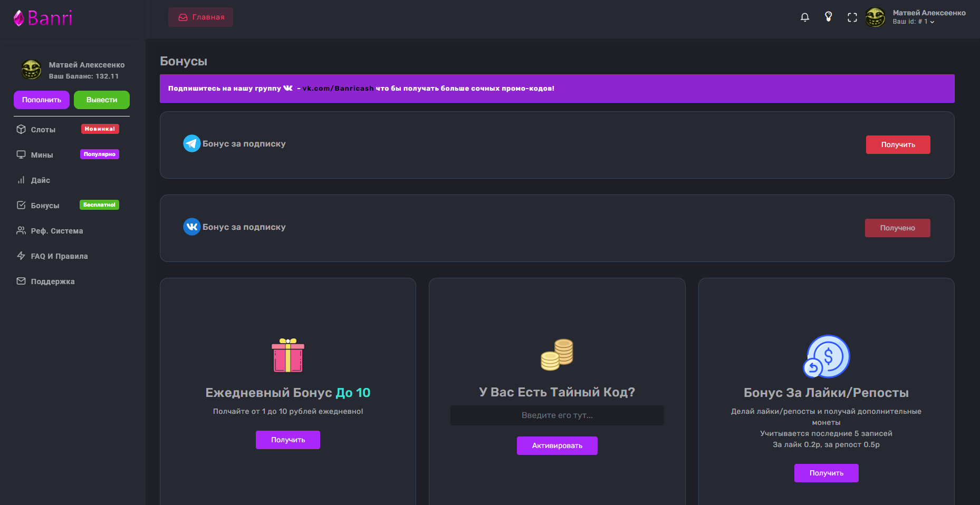The height and width of the screenshot is (505, 980).
Task: Click the Telegram subscription bonus icon
Action: [x=191, y=143]
